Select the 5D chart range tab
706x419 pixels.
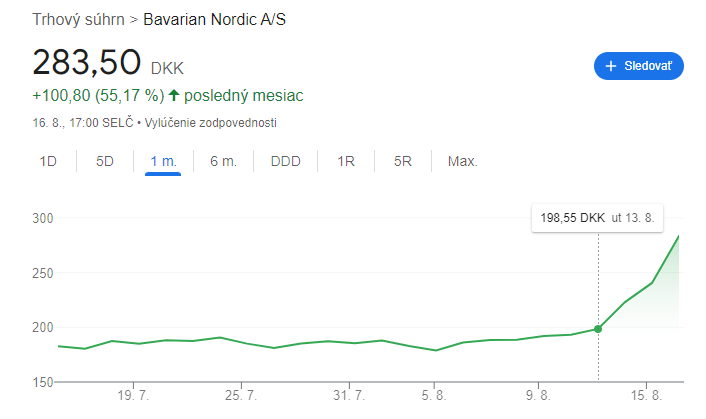coord(105,161)
